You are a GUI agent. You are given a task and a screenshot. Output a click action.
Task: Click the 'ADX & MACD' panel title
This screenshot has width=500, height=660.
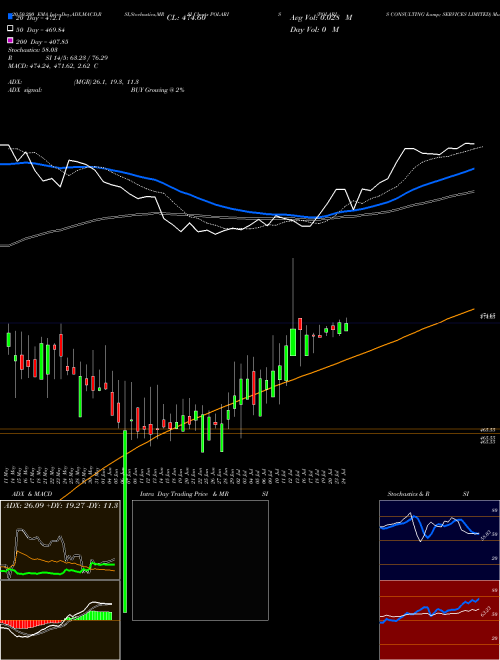(32, 494)
